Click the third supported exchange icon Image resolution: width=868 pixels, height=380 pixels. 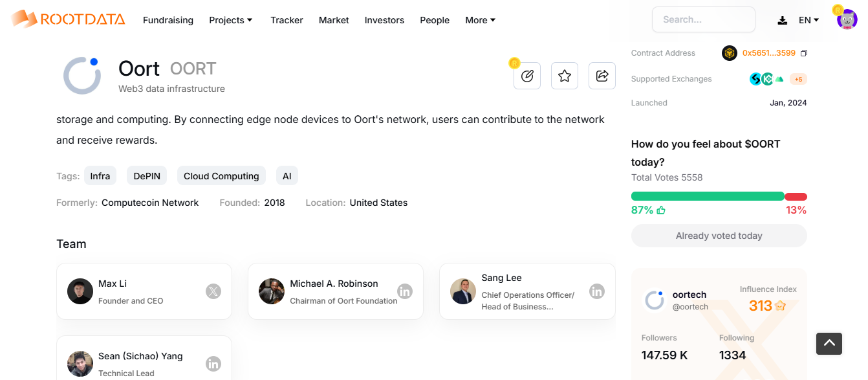[x=779, y=79]
